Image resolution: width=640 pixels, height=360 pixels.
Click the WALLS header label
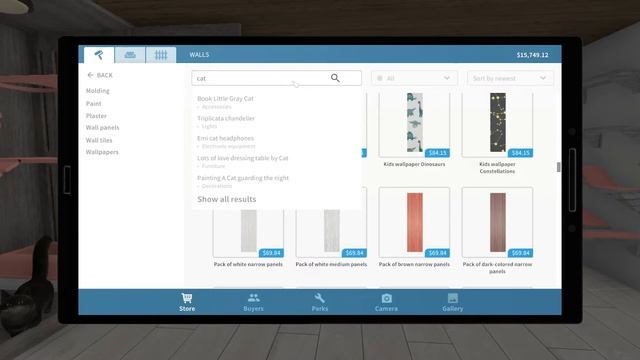click(x=199, y=55)
